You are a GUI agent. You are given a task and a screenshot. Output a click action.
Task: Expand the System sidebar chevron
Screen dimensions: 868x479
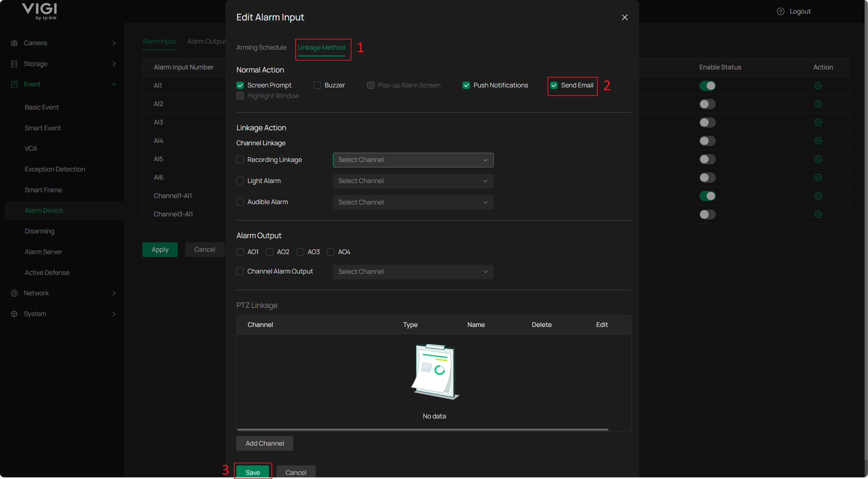point(114,314)
